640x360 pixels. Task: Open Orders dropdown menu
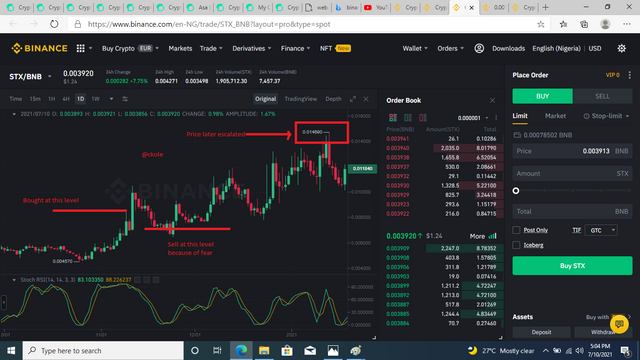point(451,48)
